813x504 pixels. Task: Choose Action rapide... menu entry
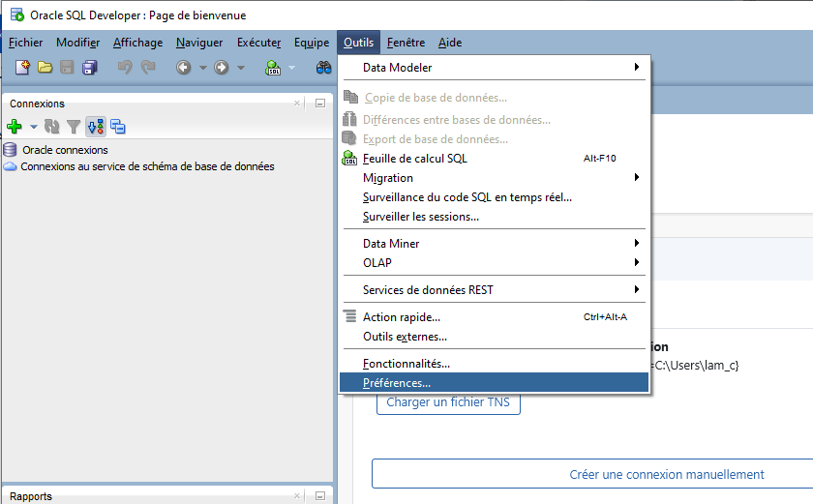pyautogui.click(x=495, y=317)
